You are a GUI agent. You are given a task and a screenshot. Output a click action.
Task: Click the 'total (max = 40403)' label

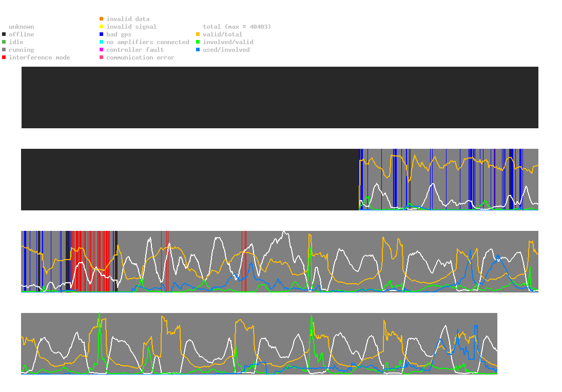pyautogui.click(x=237, y=27)
